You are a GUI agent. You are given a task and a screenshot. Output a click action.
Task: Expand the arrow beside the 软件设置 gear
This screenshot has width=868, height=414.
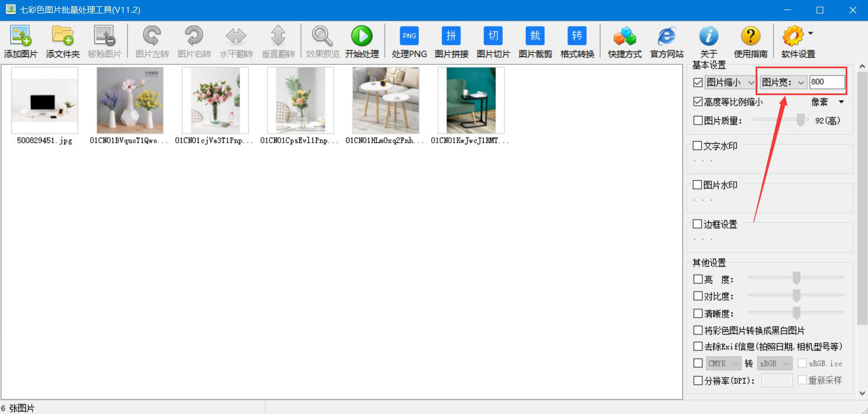click(810, 34)
